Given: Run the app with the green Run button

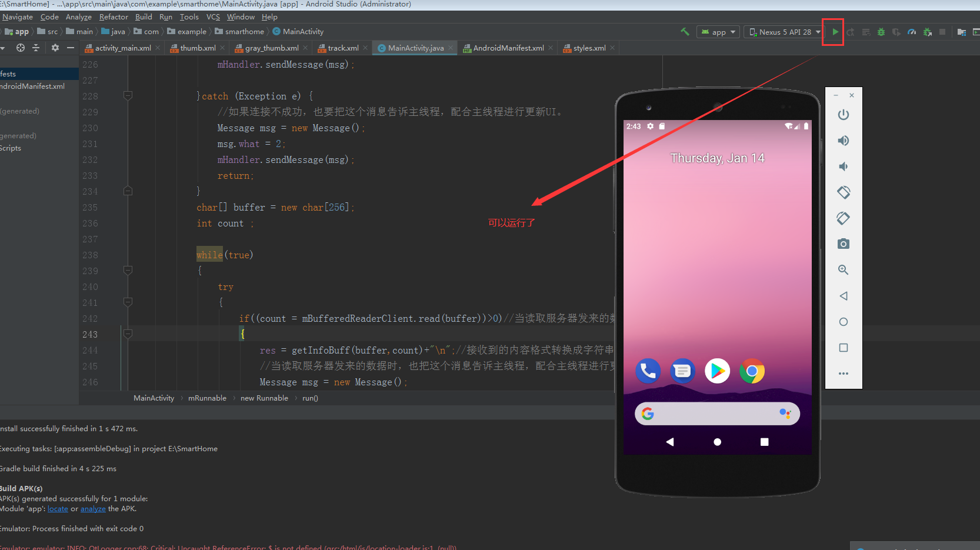Looking at the screenshot, I should 834,32.
